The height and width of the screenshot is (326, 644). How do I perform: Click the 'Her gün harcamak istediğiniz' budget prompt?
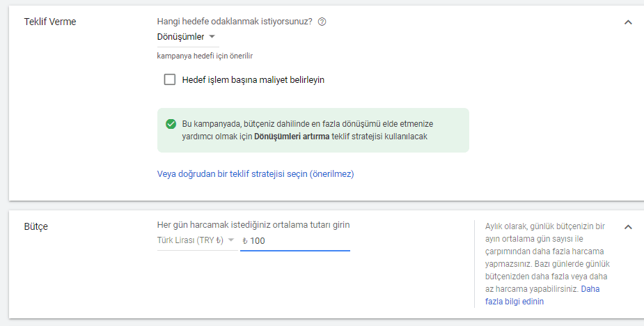point(253,224)
